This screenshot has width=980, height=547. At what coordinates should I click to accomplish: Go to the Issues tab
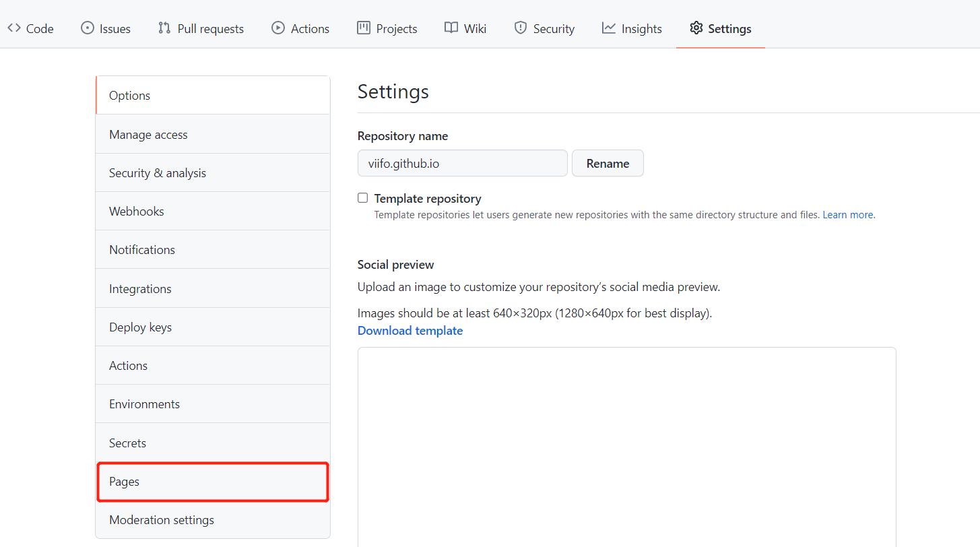pos(106,28)
